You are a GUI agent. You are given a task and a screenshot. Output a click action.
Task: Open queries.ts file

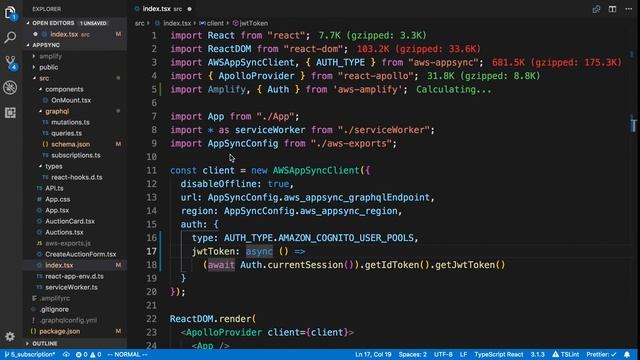tap(75, 133)
